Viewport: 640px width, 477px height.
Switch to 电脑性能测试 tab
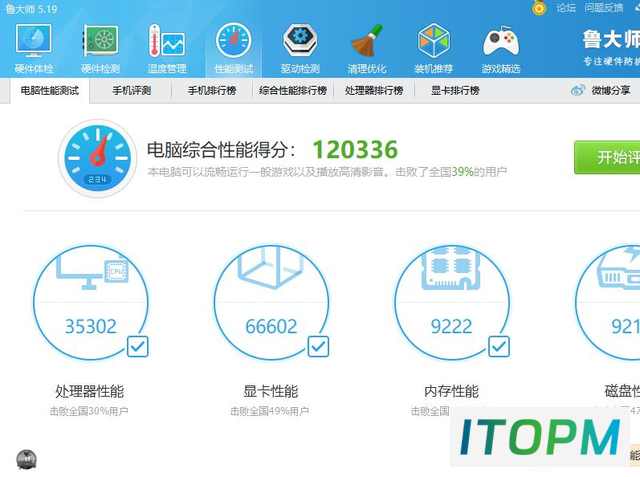pyautogui.click(x=49, y=91)
